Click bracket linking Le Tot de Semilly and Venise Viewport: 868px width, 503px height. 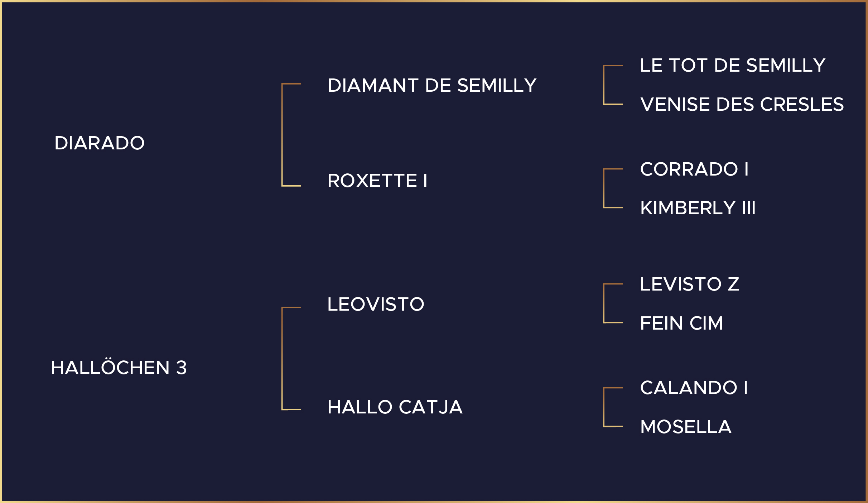(604, 85)
